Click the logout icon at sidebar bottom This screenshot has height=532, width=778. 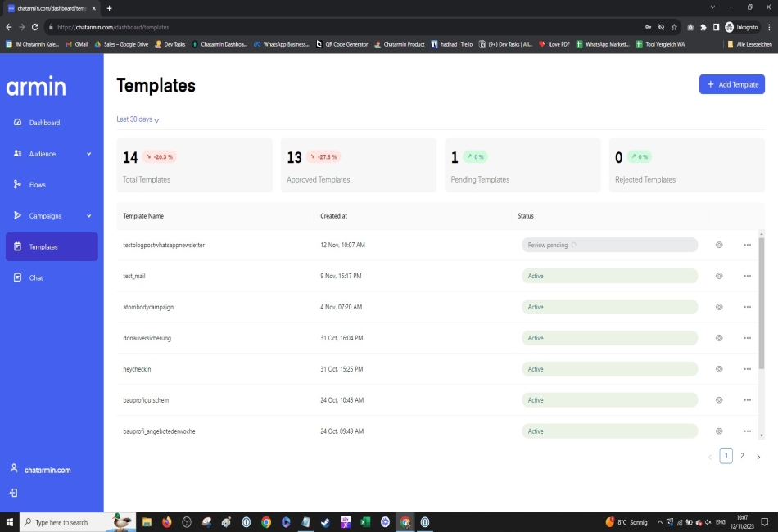pos(14,493)
